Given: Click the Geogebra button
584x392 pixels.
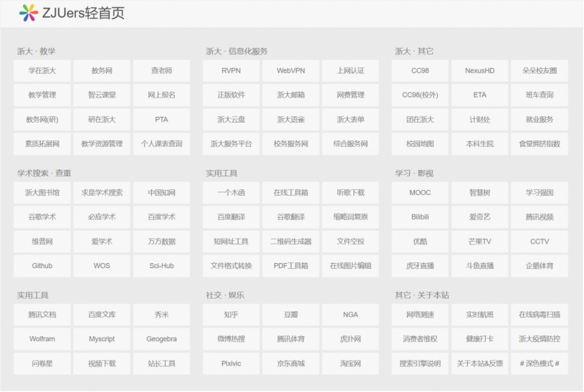Looking at the screenshot, I should pyautogui.click(x=161, y=339).
